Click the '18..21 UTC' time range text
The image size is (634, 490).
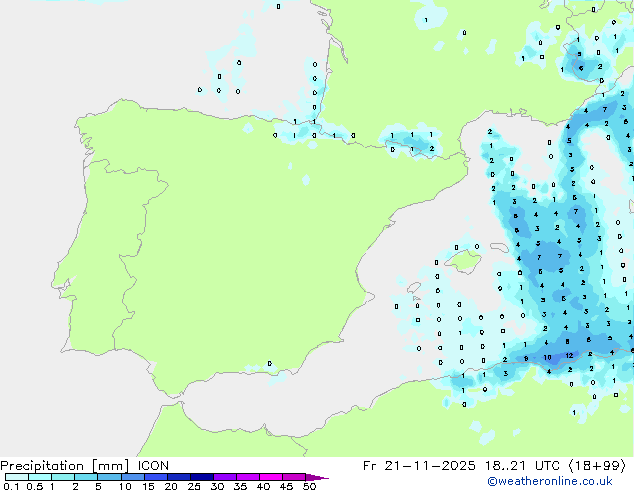(522, 466)
